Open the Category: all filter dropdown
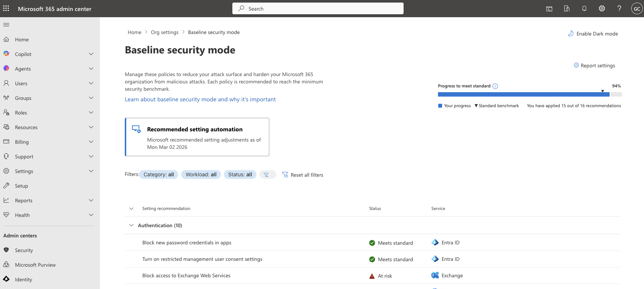Viewport: 644px width, 289px height. coord(159,175)
